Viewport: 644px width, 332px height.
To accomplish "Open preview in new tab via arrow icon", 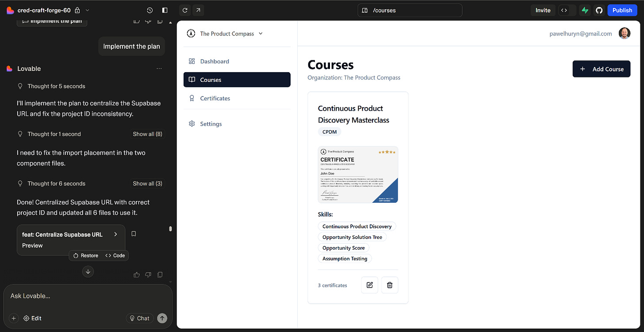I will pos(198,10).
